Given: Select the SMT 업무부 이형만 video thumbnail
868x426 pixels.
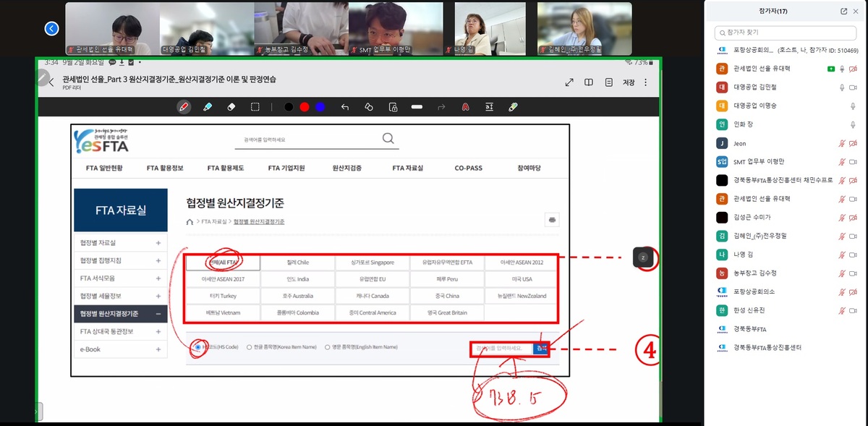Looking at the screenshot, I should point(396,28).
